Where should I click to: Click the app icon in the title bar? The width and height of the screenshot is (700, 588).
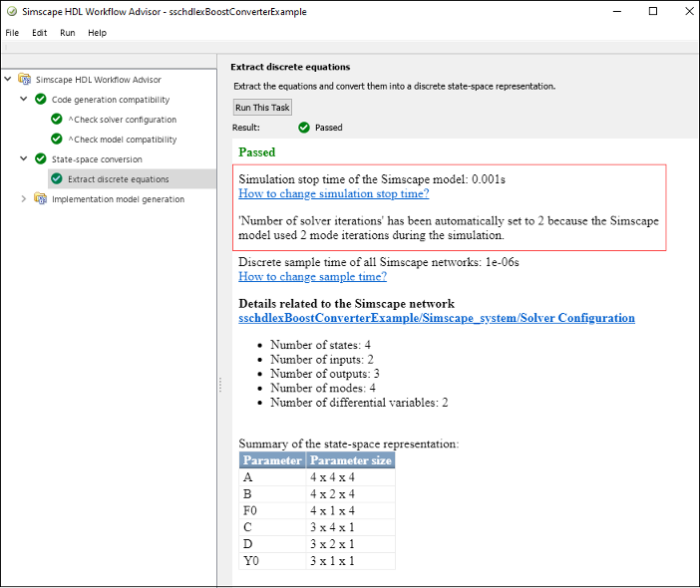coord(12,12)
